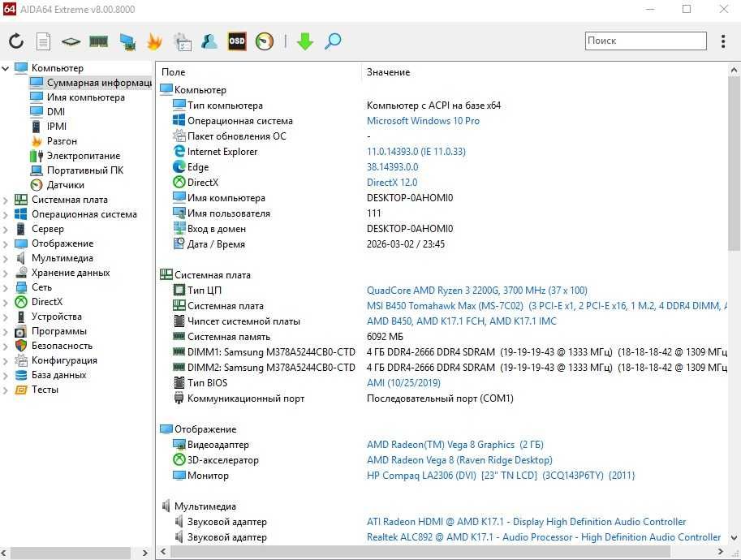This screenshot has width=741, height=560.
Task: Toggle the OSD panel icon
Action: click(237, 41)
